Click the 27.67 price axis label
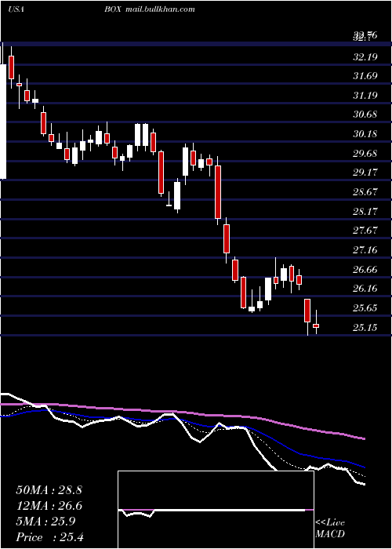 coord(365,231)
